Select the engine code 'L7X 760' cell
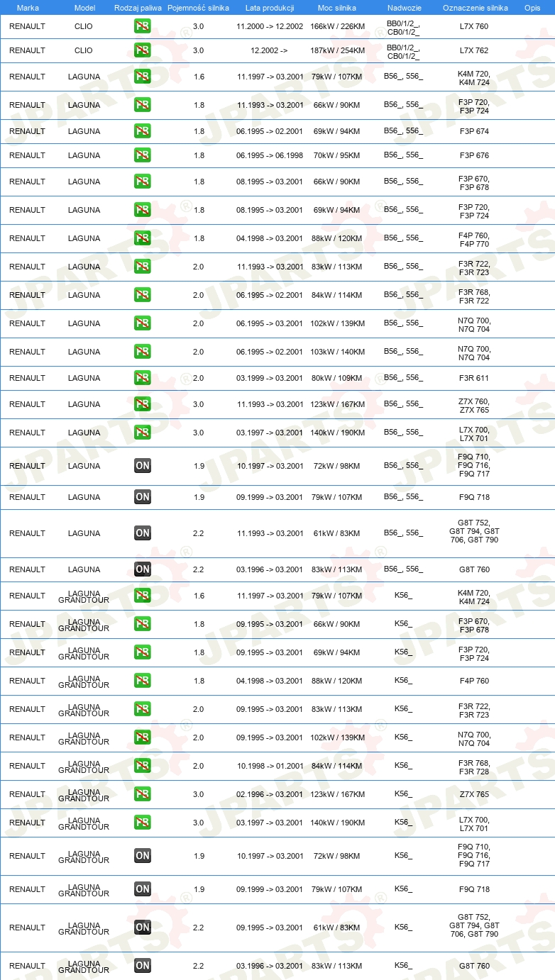 (x=474, y=26)
